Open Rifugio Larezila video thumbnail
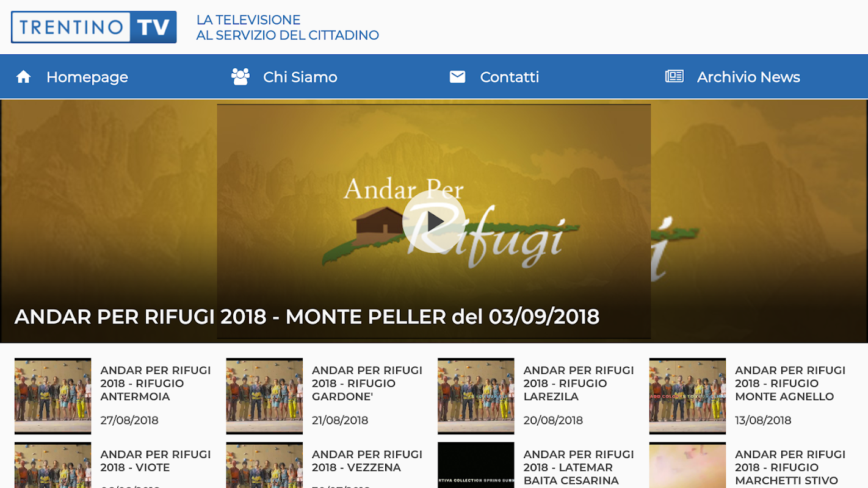The image size is (868, 488). click(476, 396)
